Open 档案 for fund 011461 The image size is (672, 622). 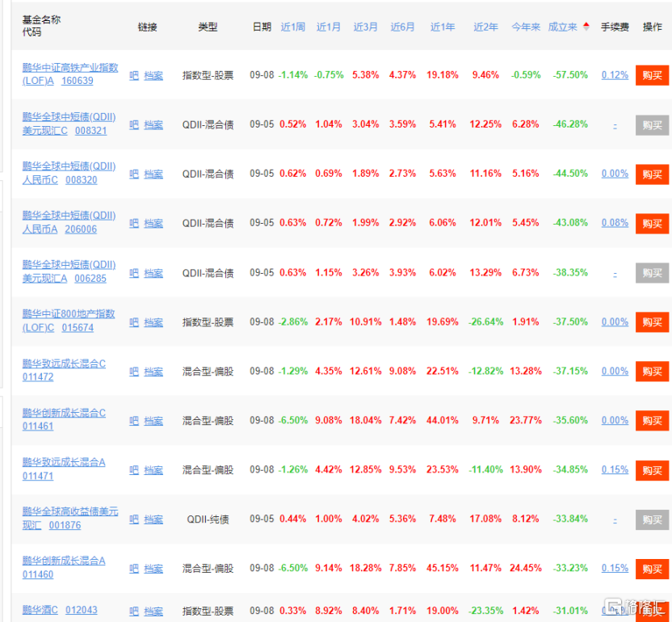[153, 421]
